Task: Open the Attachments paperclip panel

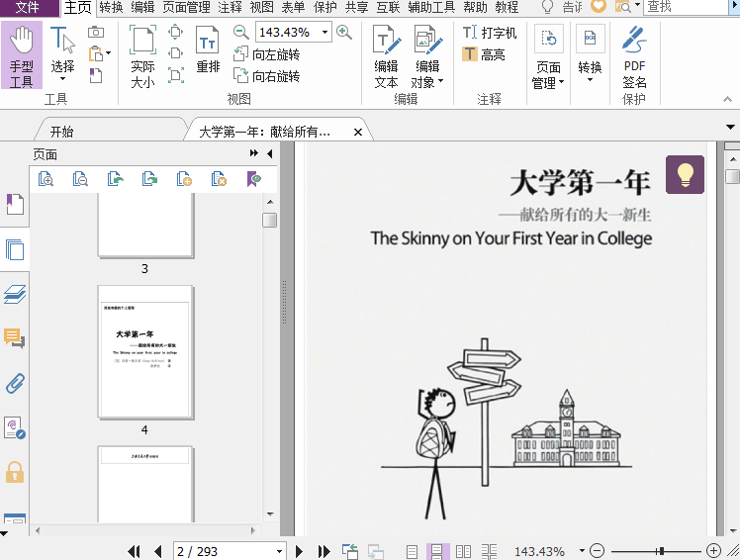Action: (x=15, y=383)
